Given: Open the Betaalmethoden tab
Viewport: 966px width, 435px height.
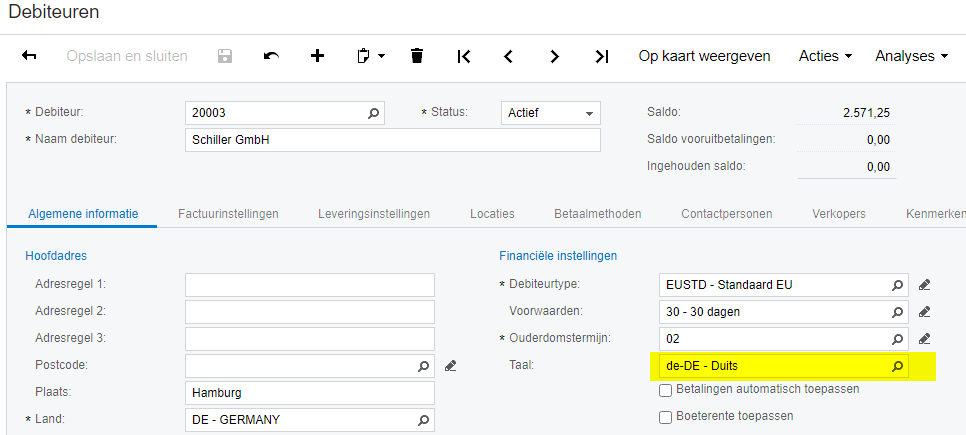Looking at the screenshot, I should point(597,213).
